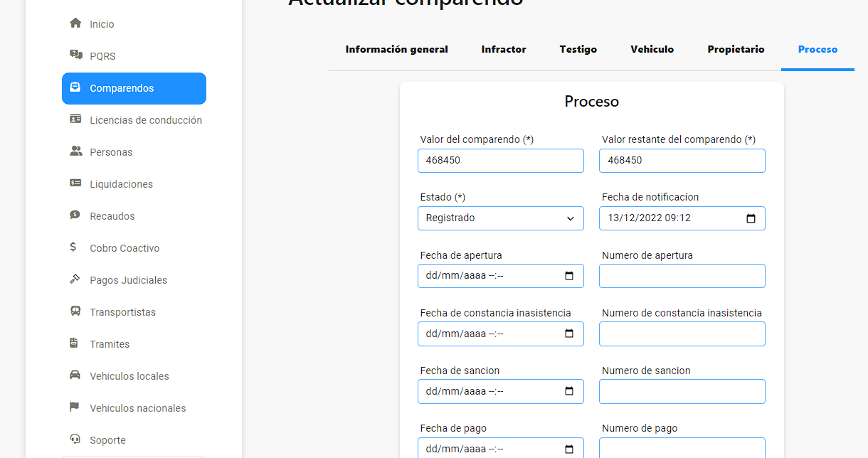
Task: Open Pagos Judiciales section
Action: pyautogui.click(x=134, y=280)
